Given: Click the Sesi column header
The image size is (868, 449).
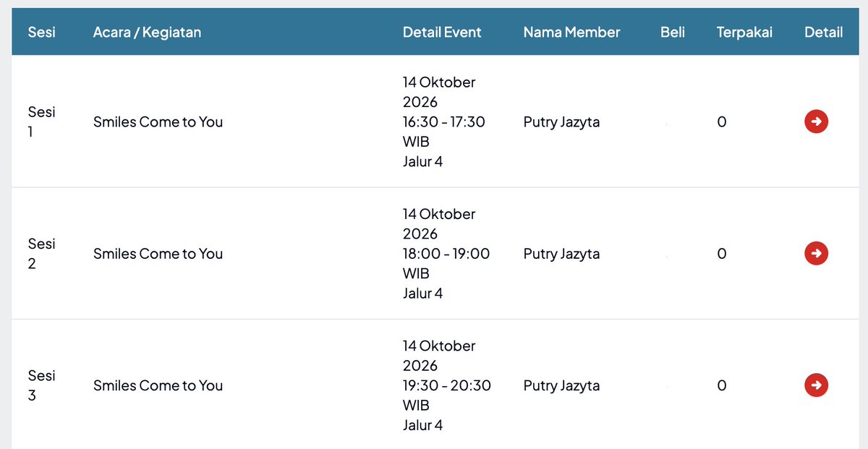Looking at the screenshot, I should coord(42,32).
